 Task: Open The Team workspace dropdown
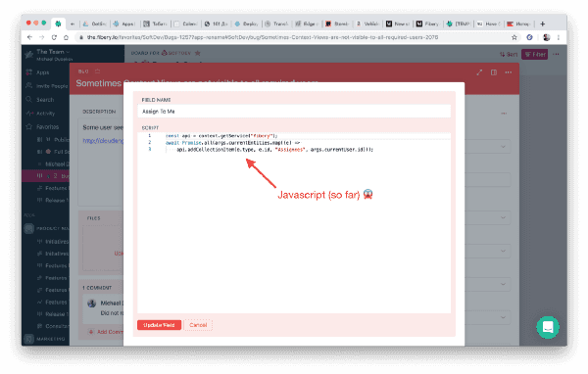[x=53, y=52]
